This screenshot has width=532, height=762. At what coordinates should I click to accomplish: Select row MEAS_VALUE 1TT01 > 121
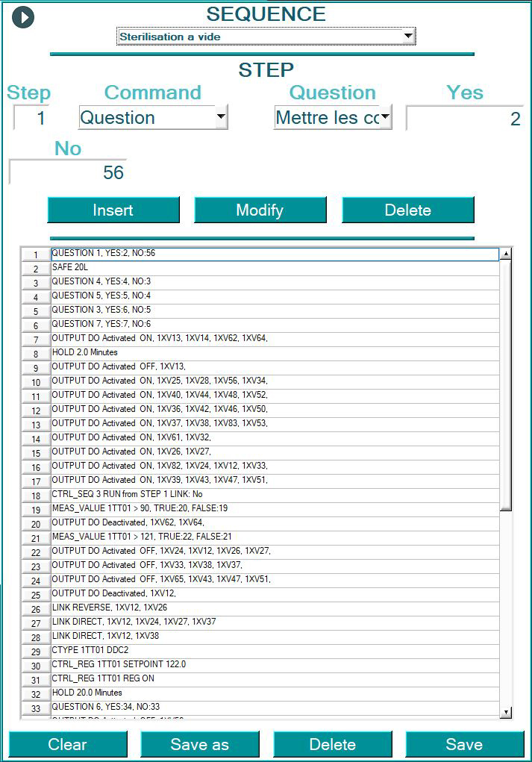pyautogui.click(x=275, y=538)
